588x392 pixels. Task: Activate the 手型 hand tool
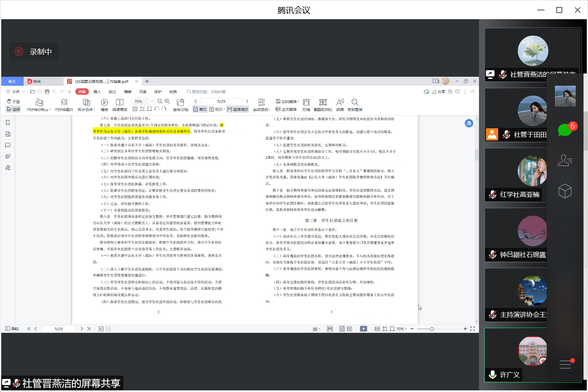tap(13, 101)
